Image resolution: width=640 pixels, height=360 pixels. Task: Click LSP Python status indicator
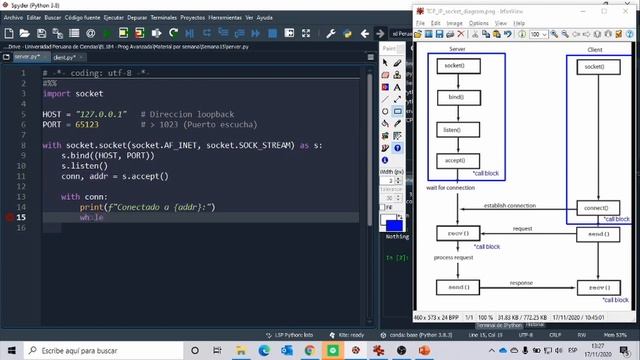tap(289, 335)
